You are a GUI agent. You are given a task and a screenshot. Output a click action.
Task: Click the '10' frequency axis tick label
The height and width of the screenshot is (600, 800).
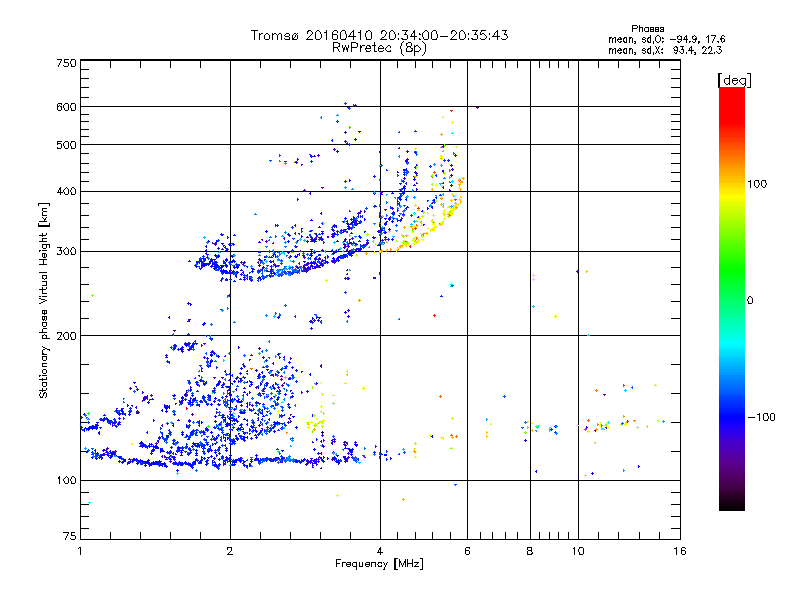pyautogui.click(x=578, y=551)
